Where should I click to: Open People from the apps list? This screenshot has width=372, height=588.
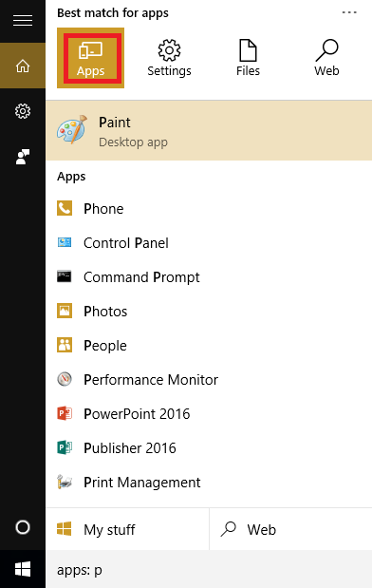click(x=209, y=346)
